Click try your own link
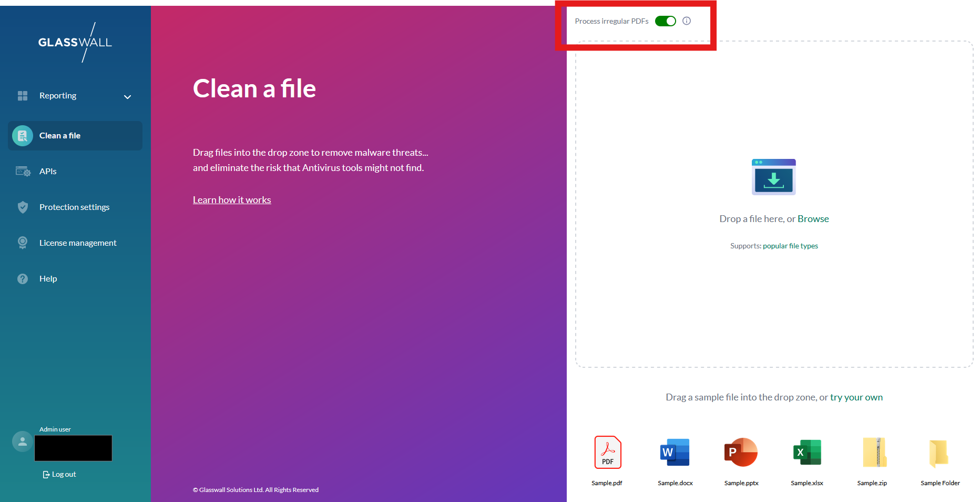This screenshot has width=980, height=502. [856, 397]
